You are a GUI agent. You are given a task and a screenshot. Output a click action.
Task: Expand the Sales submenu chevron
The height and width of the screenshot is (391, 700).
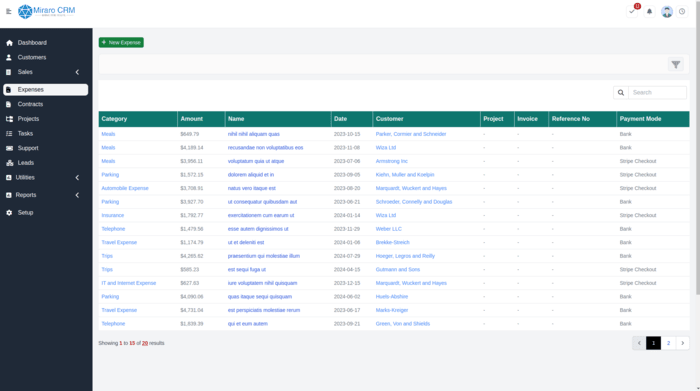click(77, 72)
